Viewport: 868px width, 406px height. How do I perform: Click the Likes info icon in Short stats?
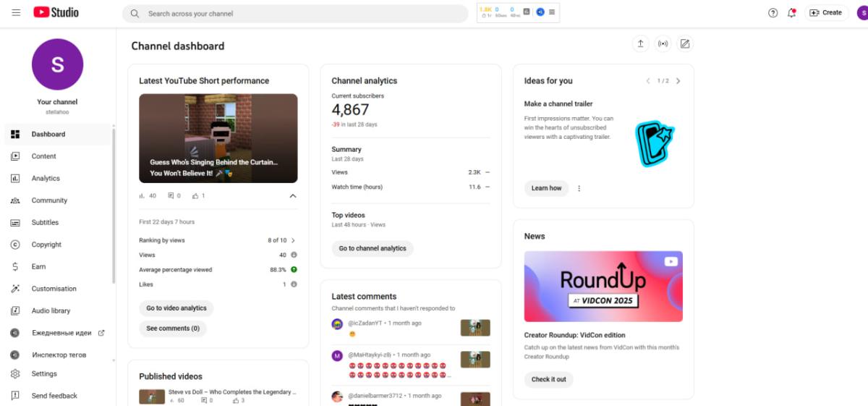[294, 284]
